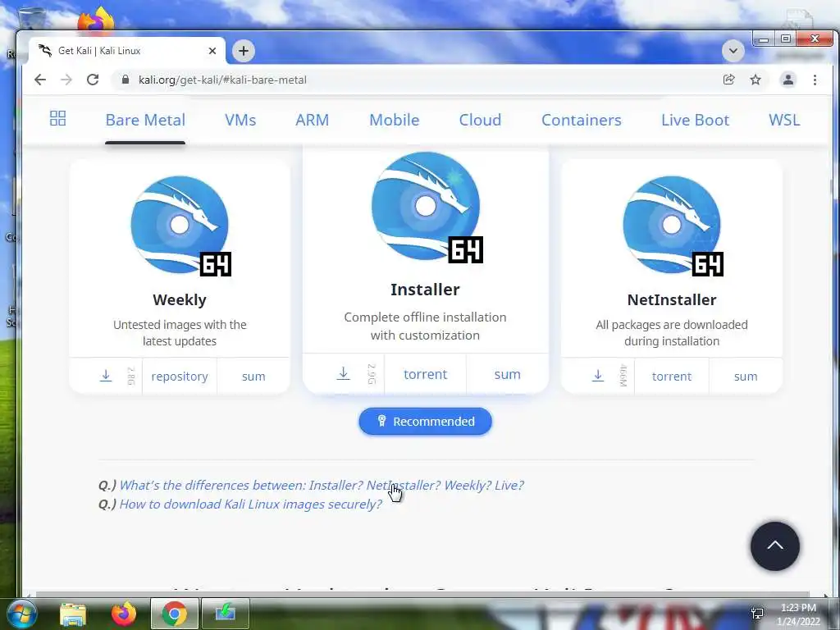Click the Installer card title
The height and width of the screenshot is (630, 840).
pos(426,290)
